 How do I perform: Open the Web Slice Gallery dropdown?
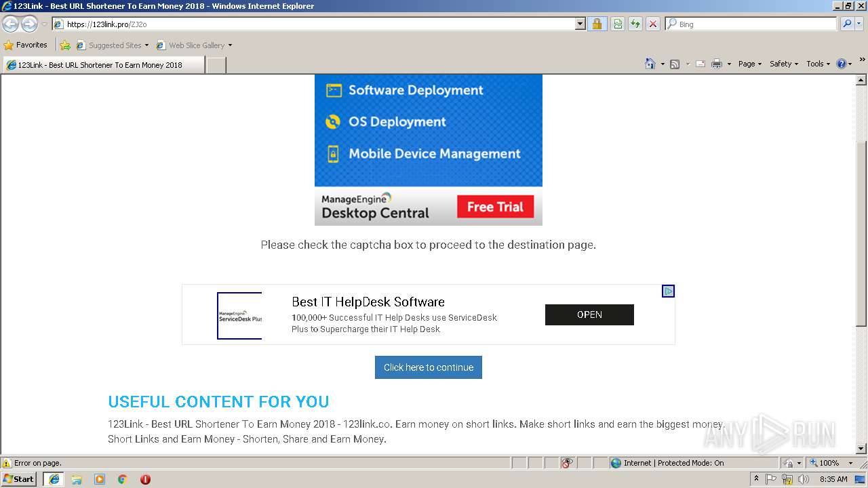click(x=194, y=45)
